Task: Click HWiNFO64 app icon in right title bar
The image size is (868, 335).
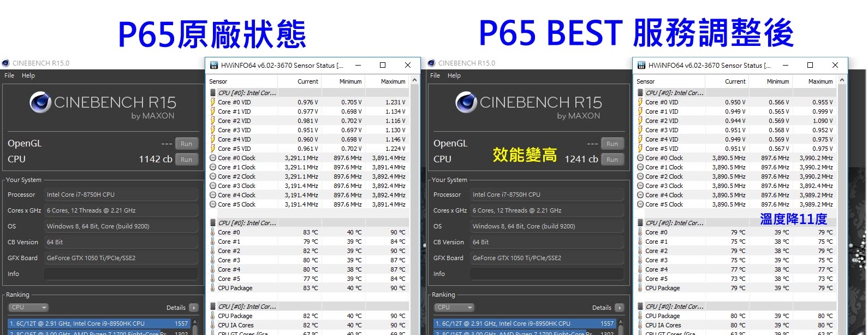Action: [x=641, y=65]
